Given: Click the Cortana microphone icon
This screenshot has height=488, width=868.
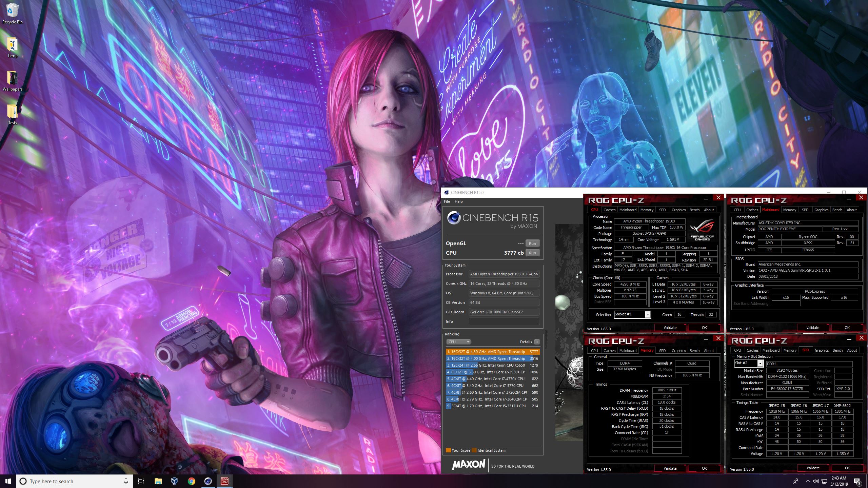Looking at the screenshot, I should click(x=126, y=481).
